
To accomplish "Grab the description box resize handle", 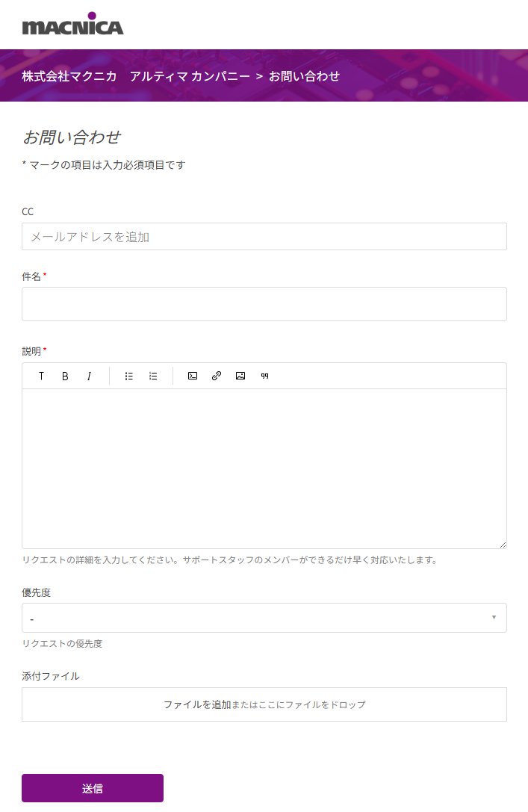I will (503, 545).
